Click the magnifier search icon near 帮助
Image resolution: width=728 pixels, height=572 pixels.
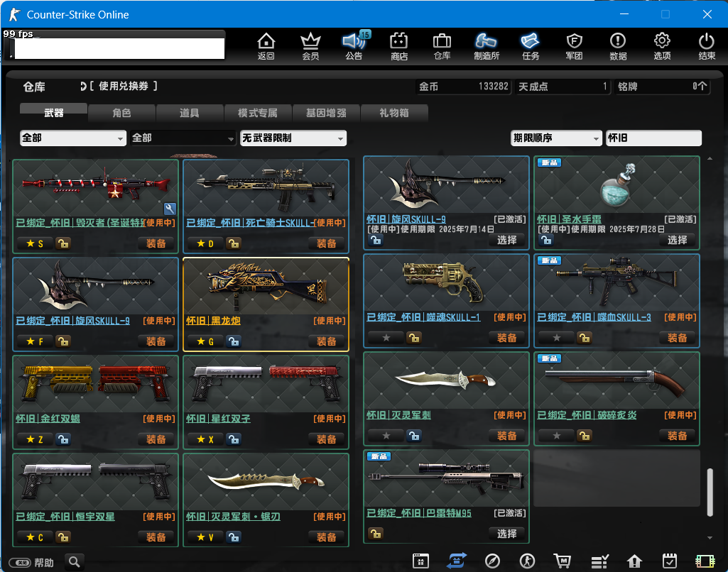click(x=75, y=562)
